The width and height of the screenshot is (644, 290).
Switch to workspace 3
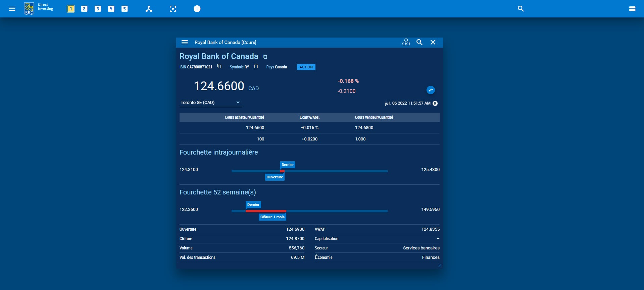point(98,9)
